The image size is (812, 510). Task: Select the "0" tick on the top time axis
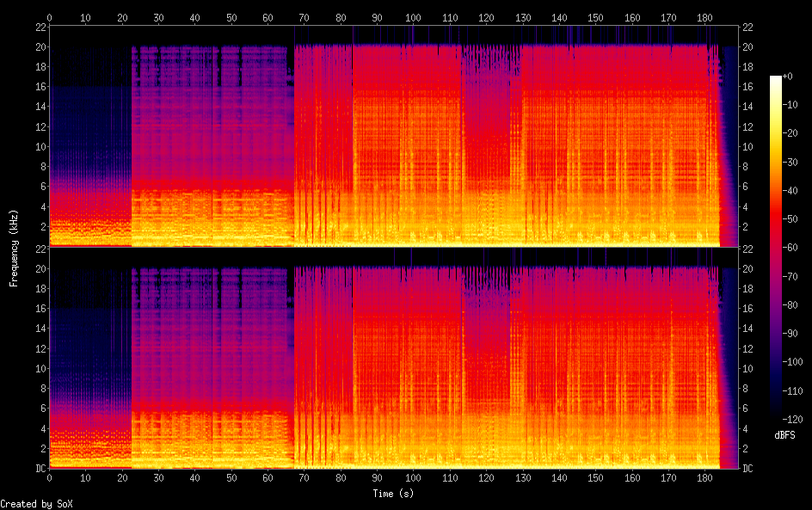coord(49,17)
